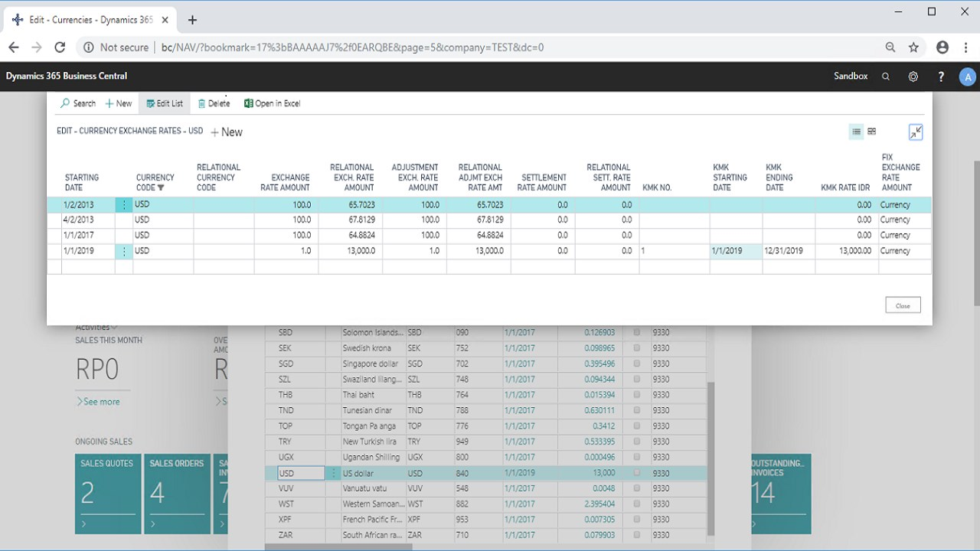Sort by Starting Date column header
This screenshot has height=551, width=980.
tap(82, 182)
